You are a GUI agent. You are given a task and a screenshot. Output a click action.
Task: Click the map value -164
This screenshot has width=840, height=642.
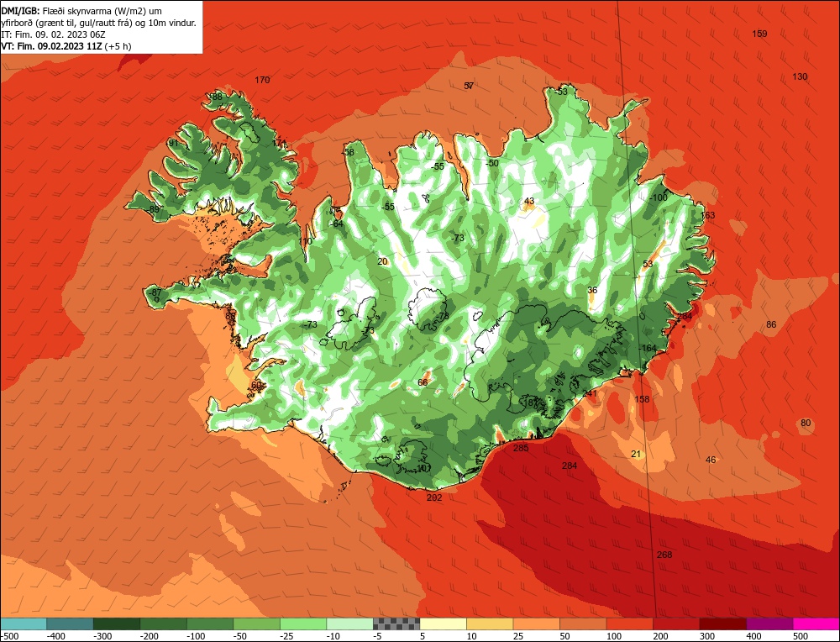[648, 349]
